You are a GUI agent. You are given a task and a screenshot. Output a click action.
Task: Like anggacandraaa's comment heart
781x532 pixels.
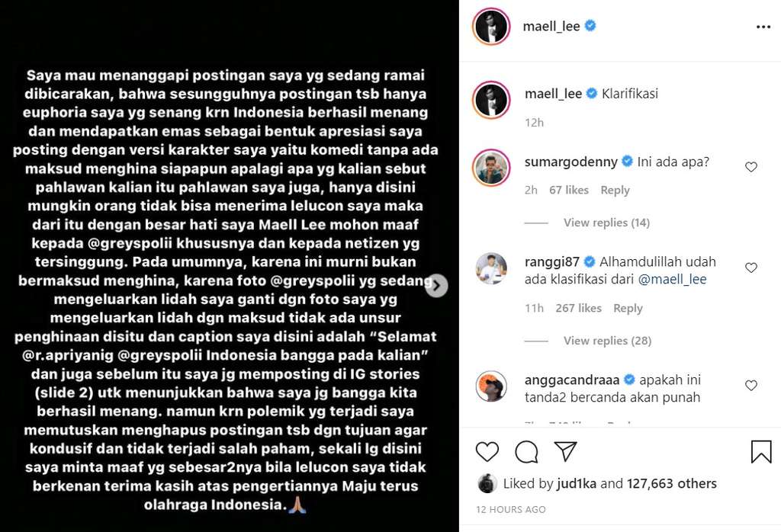pos(751,385)
